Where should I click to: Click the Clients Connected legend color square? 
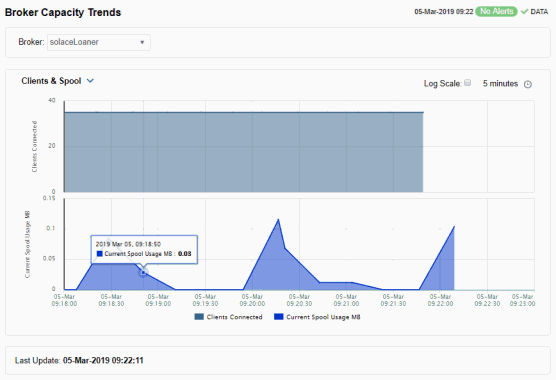199,317
